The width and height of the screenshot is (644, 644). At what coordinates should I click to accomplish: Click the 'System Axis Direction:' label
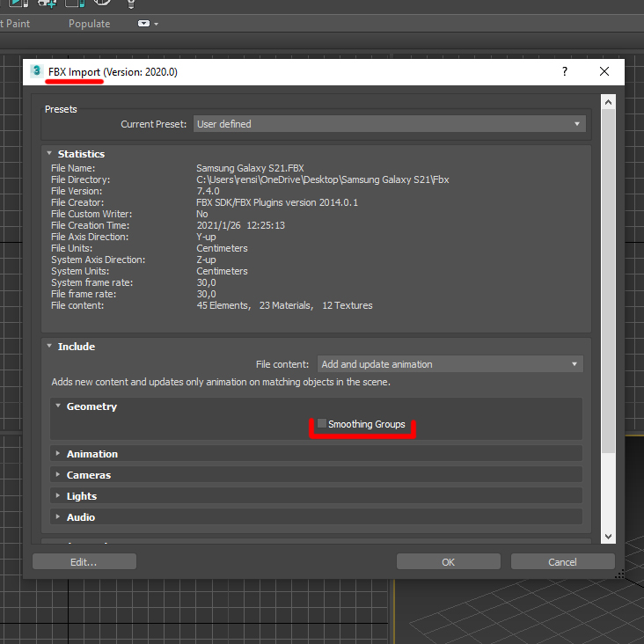[99, 260]
